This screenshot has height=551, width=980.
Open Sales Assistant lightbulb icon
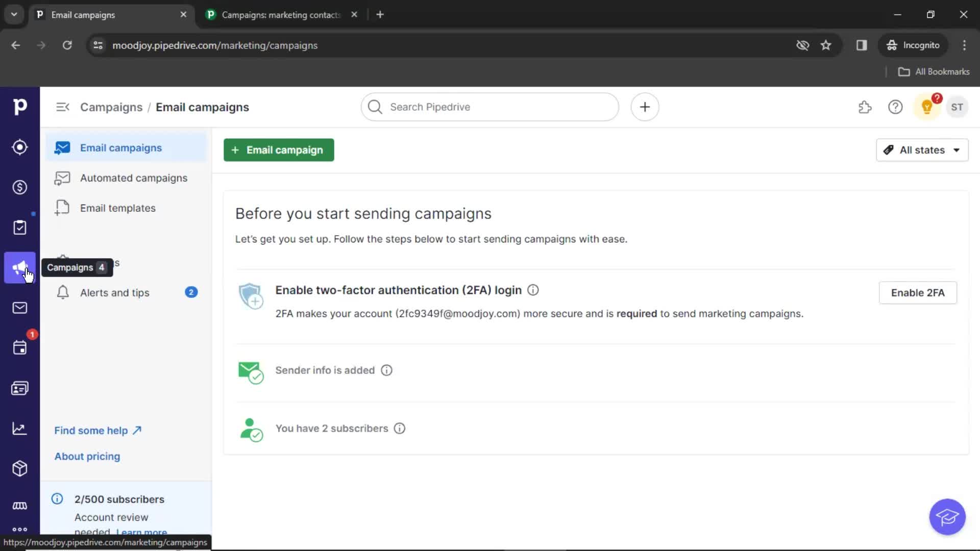(927, 107)
